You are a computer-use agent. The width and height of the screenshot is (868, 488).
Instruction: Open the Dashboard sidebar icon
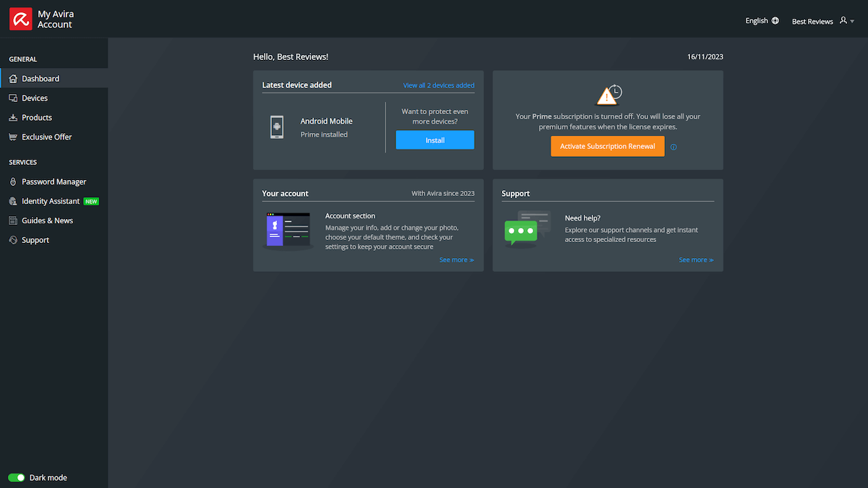click(12, 78)
